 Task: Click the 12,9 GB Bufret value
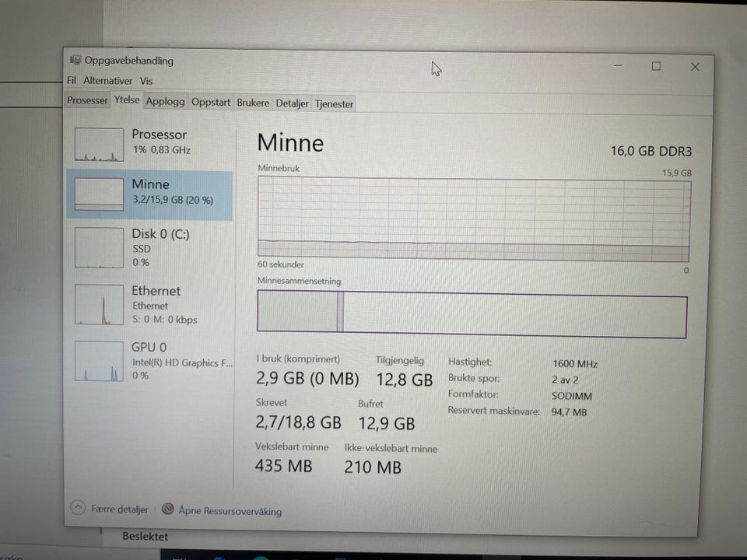click(x=387, y=423)
